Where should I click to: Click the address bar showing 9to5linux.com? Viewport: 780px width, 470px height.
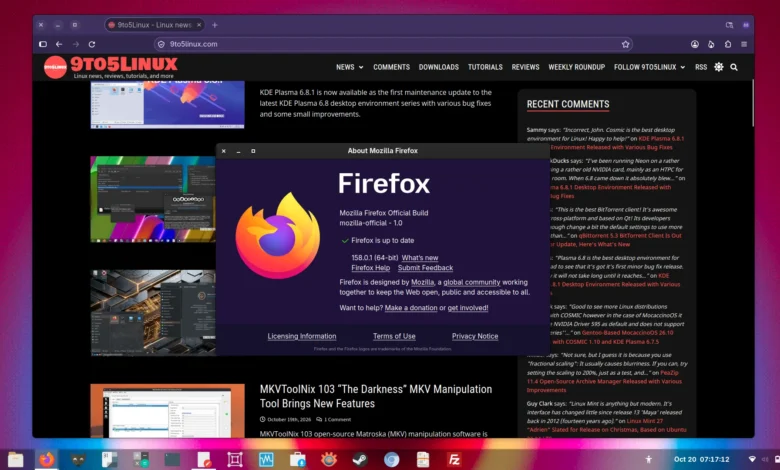click(393, 44)
